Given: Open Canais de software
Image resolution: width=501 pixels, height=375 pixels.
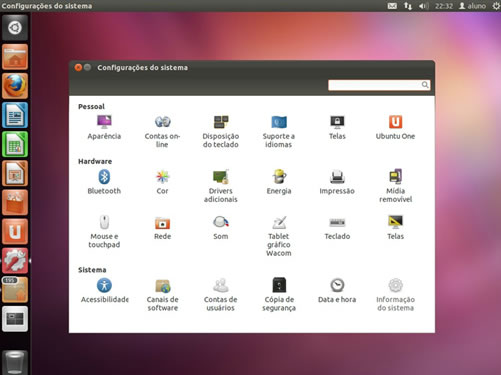Looking at the screenshot, I should [x=162, y=295].
